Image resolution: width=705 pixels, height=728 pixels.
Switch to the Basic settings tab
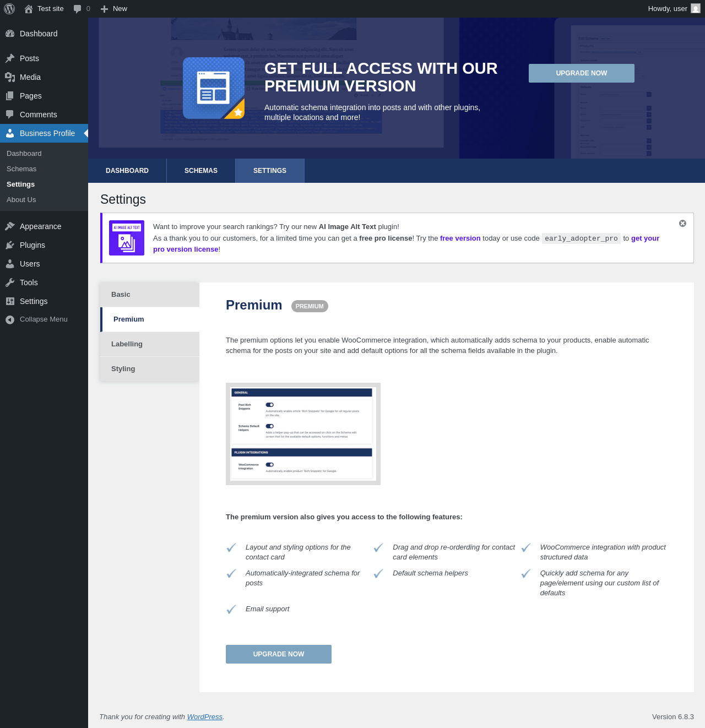tap(150, 295)
